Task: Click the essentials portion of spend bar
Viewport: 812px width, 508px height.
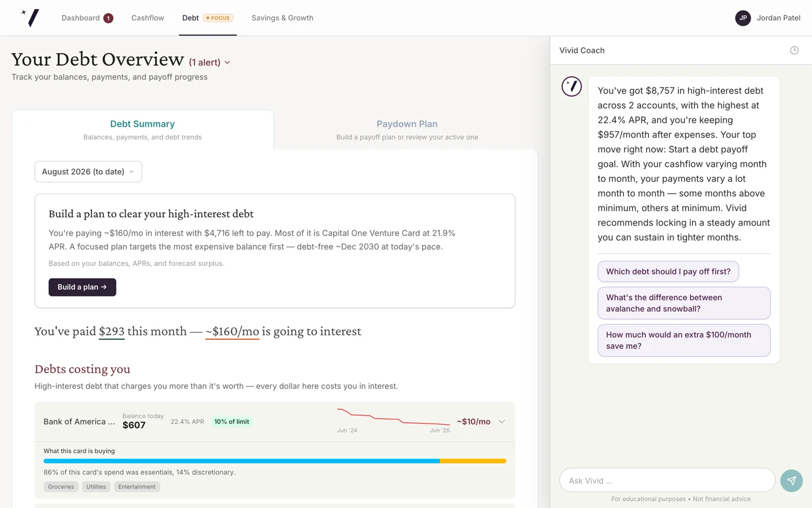Action: pyautogui.click(x=241, y=461)
